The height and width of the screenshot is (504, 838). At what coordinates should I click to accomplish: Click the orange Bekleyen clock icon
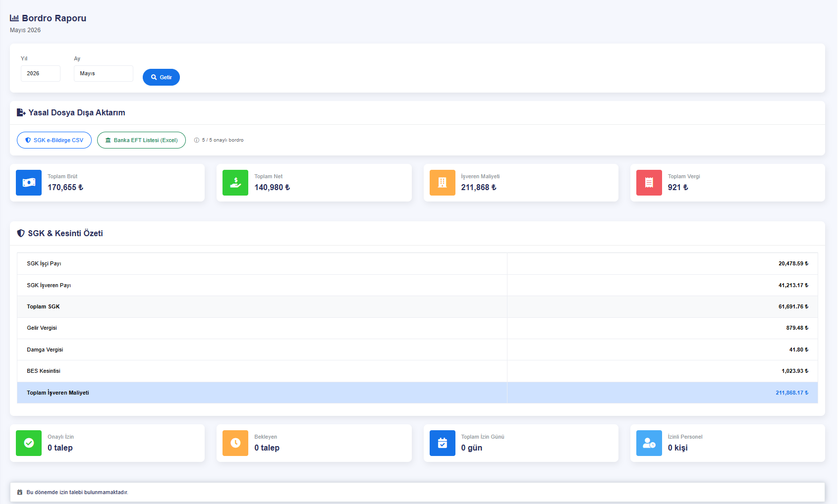(235, 443)
